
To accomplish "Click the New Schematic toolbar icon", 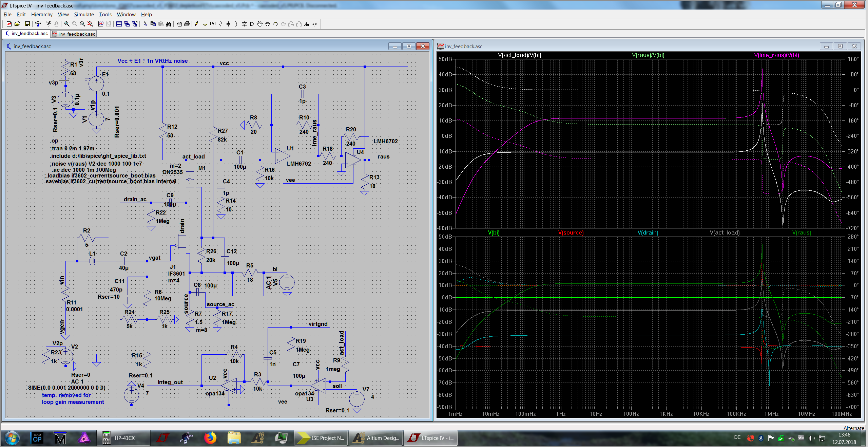I will (x=9, y=24).
